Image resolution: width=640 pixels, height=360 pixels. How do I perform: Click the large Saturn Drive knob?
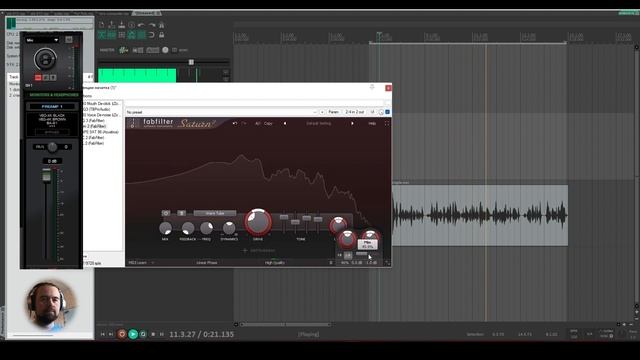(258, 222)
